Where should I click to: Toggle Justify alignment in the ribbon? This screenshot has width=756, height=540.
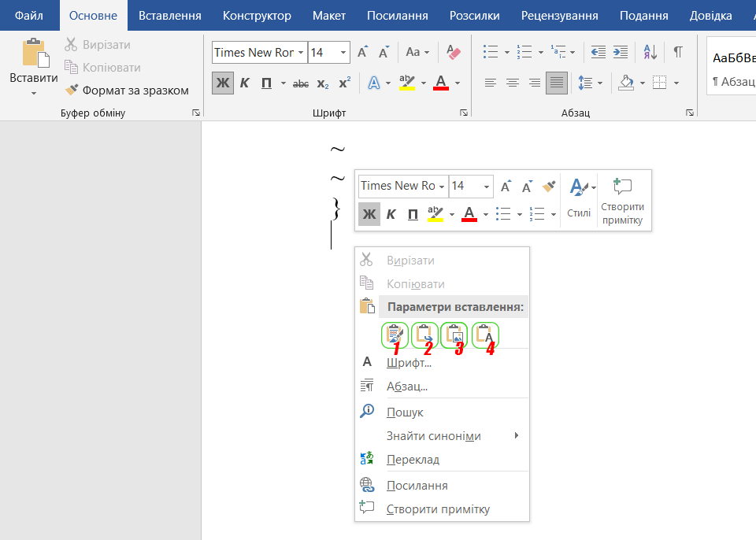pyautogui.click(x=557, y=83)
